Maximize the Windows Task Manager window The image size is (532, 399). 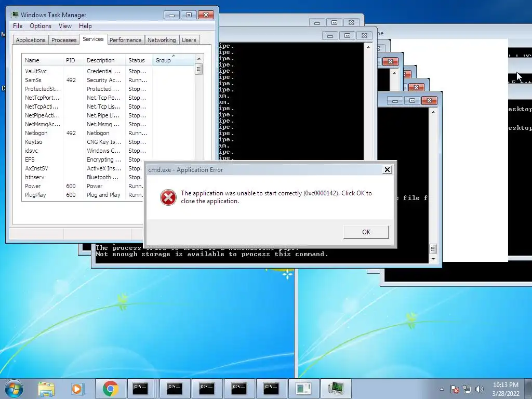click(x=189, y=15)
